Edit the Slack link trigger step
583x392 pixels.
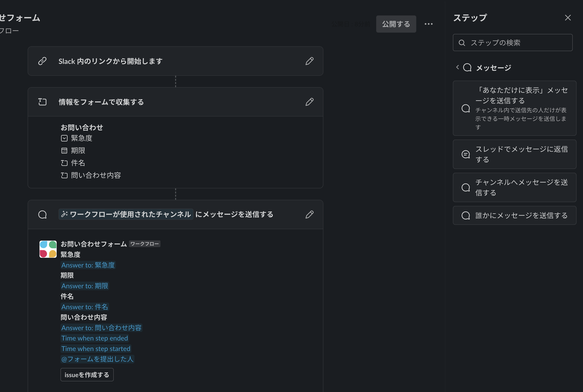310,61
